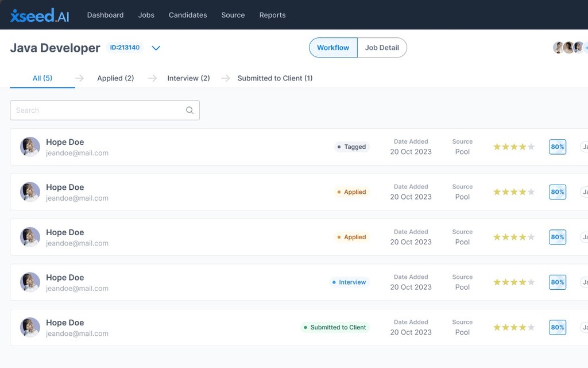This screenshot has width=588, height=368.
Task: Click the ID:213140 badge
Action: click(125, 47)
